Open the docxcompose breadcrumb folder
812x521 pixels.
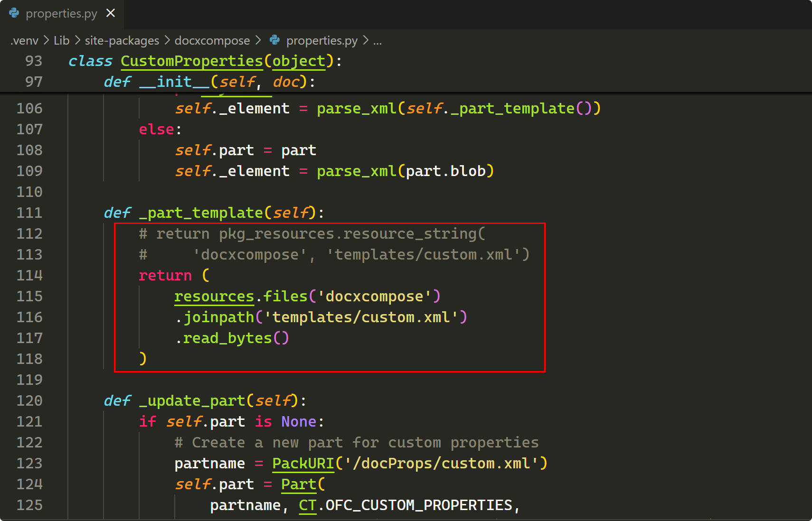point(212,41)
